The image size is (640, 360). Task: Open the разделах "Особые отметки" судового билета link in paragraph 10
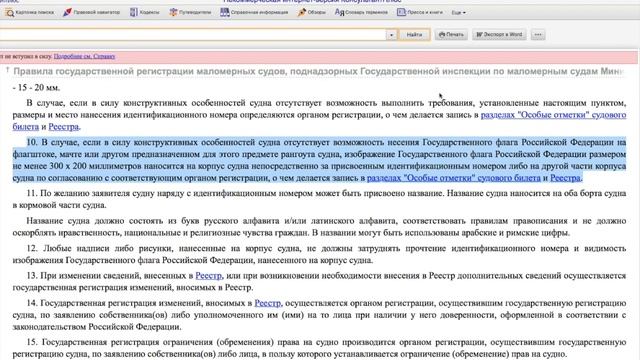(453, 178)
